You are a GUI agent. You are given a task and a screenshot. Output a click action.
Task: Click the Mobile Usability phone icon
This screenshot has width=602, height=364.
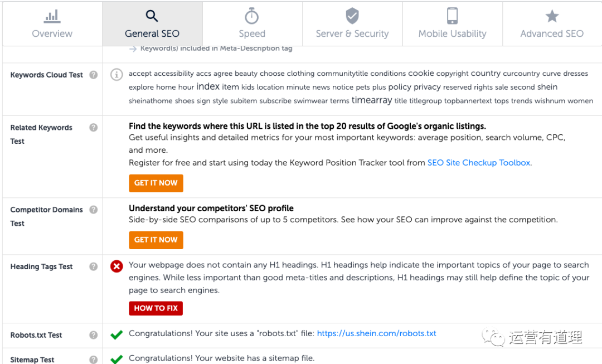point(452,16)
